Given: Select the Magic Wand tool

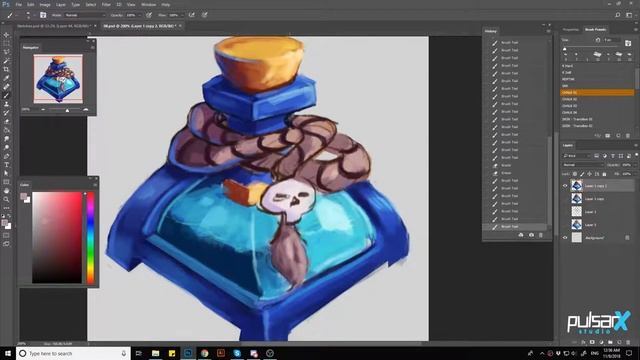Looking at the screenshot, I should [x=6, y=60].
